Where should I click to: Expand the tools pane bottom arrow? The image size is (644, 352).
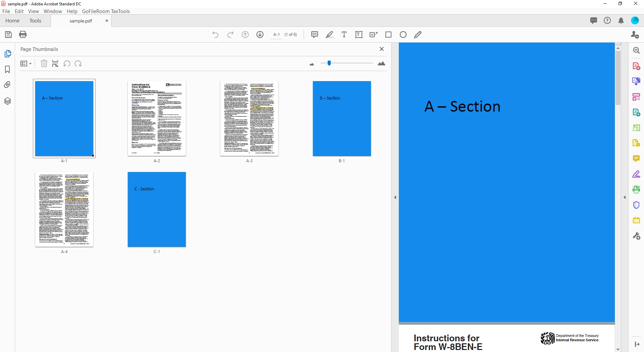tap(637, 344)
